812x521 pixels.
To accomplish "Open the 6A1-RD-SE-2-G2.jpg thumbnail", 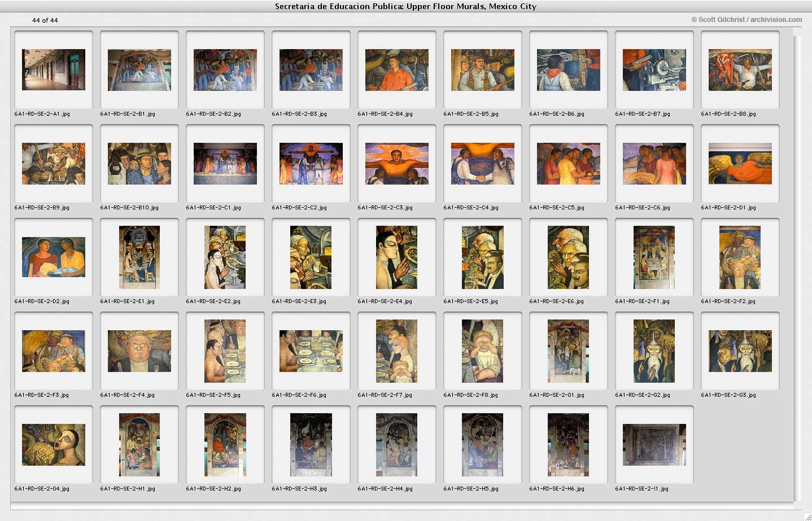I will (x=654, y=351).
